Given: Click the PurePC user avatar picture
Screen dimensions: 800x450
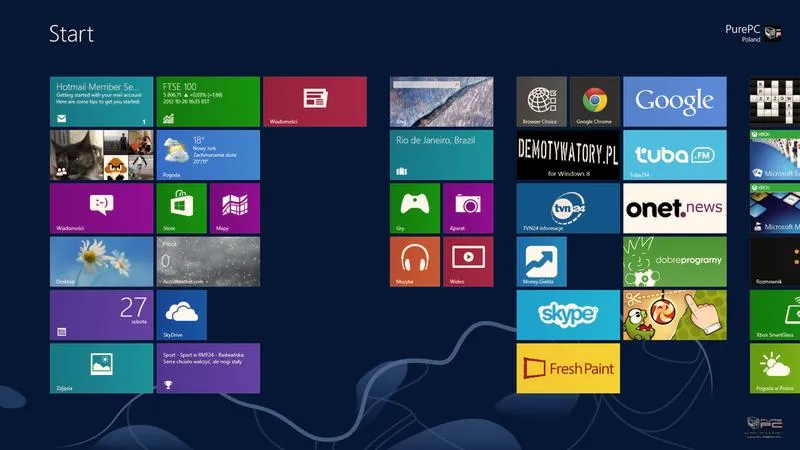Looking at the screenshot, I should point(772,34).
